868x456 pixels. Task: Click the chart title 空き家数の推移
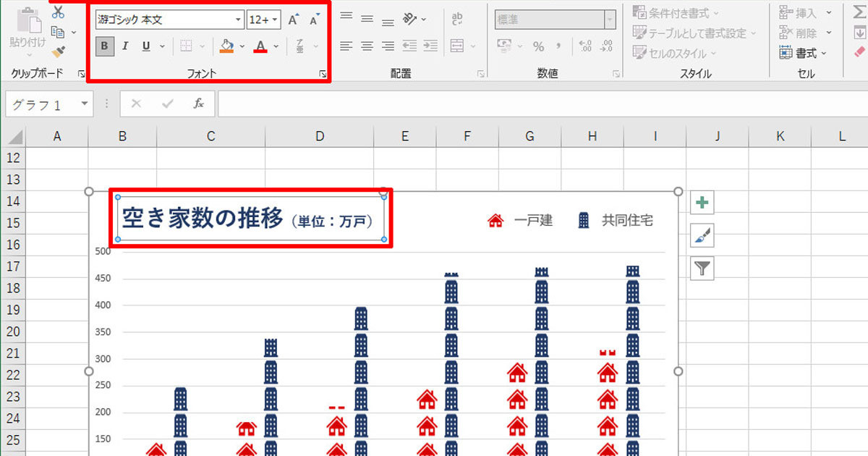[203, 218]
